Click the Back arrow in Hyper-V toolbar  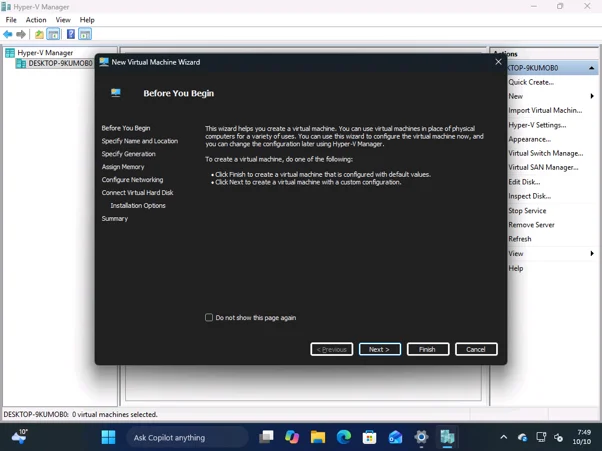[x=7, y=34]
